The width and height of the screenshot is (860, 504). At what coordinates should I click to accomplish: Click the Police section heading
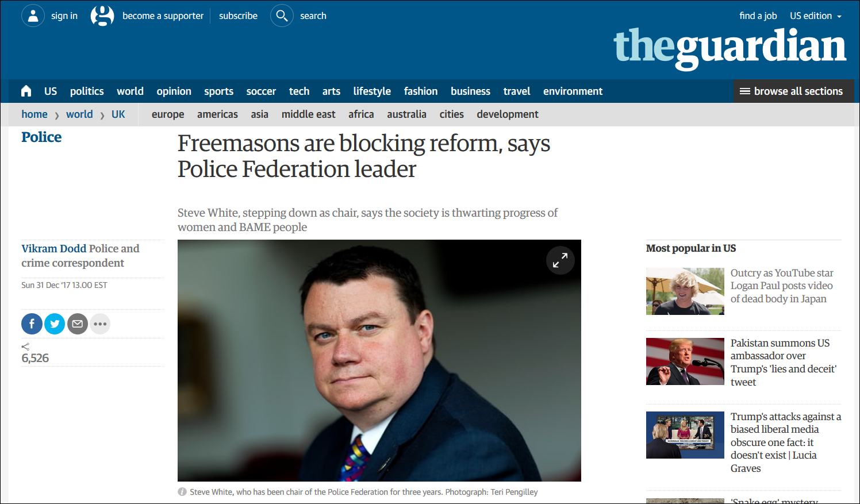point(41,137)
